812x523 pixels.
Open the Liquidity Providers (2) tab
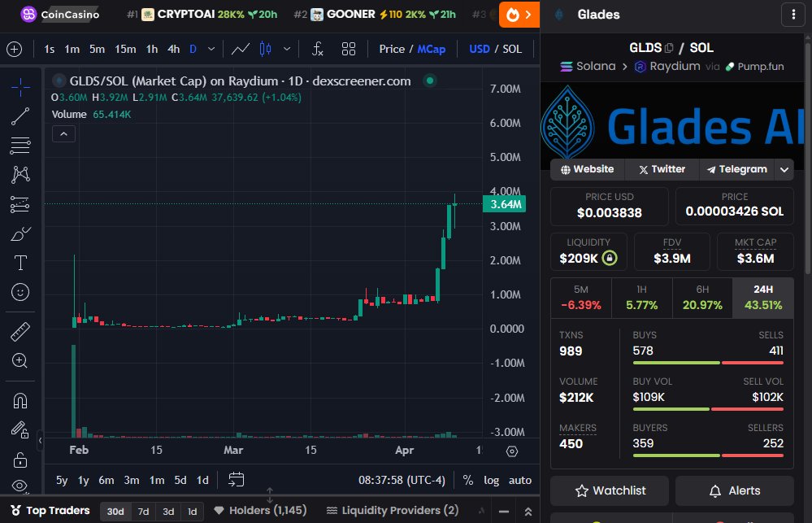393,511
